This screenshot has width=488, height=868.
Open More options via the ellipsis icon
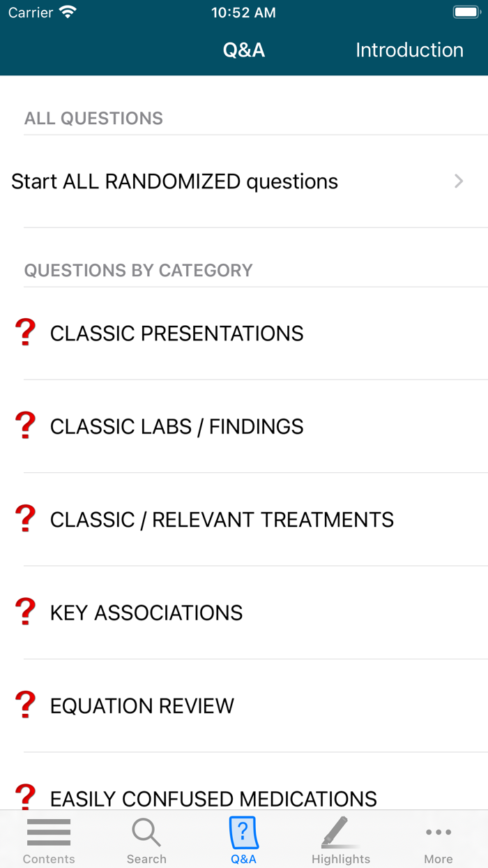click(439, 832)
